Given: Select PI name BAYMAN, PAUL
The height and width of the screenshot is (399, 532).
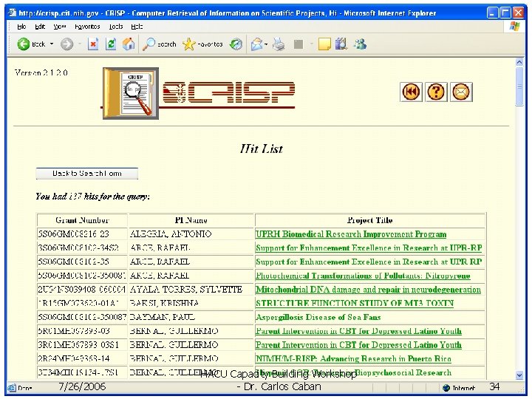Looking at the screenshot, I should [163, 317].
